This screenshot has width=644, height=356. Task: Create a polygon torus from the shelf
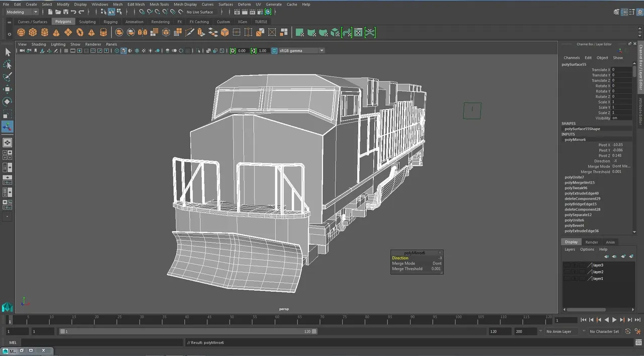(x=79, y=32)
